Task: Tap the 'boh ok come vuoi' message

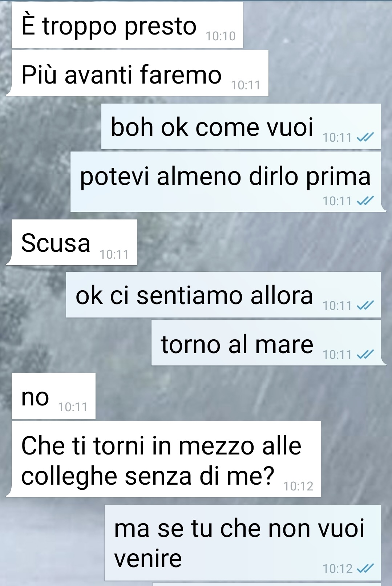Action: click(241, 126)
